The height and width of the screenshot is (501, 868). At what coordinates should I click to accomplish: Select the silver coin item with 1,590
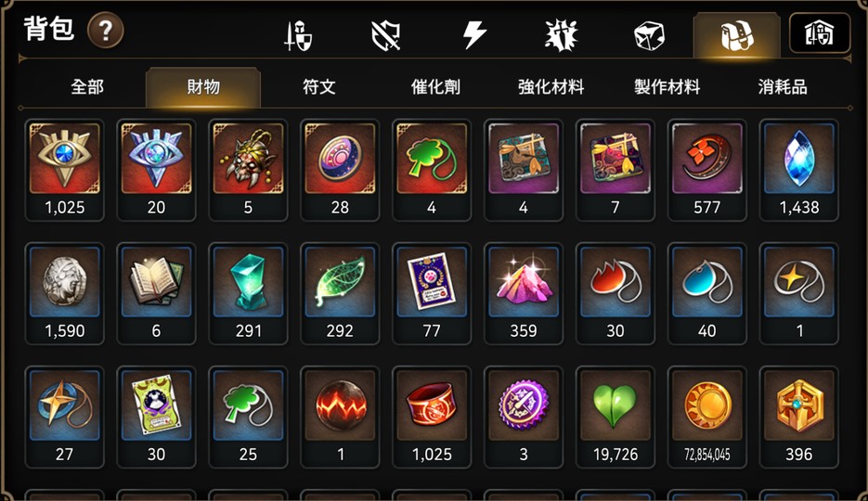[65, 293]
